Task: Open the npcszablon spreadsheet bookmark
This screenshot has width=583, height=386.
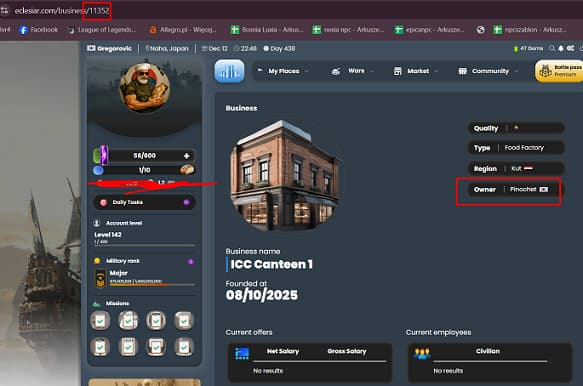Action: [x=530, y=30]
